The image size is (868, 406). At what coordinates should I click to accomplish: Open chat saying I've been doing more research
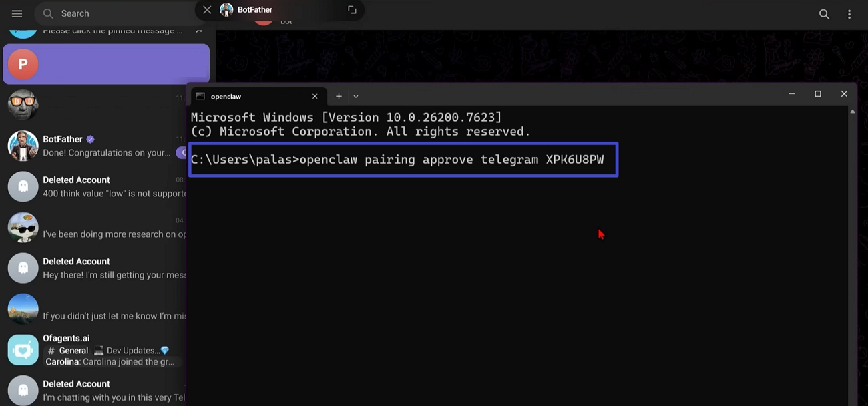click(94, 227)
